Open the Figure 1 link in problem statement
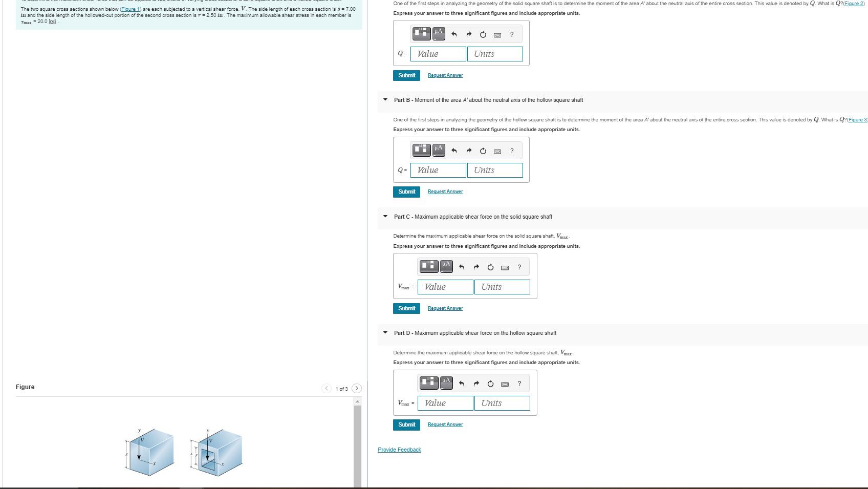The height and width of the screenshot is (489, 868). click(130, 9)
